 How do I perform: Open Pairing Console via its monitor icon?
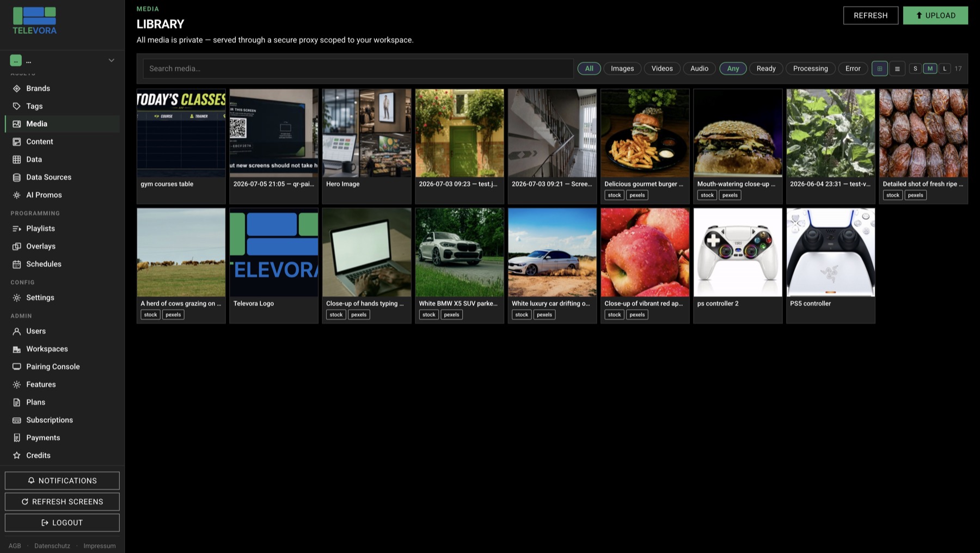pos(17,367)
